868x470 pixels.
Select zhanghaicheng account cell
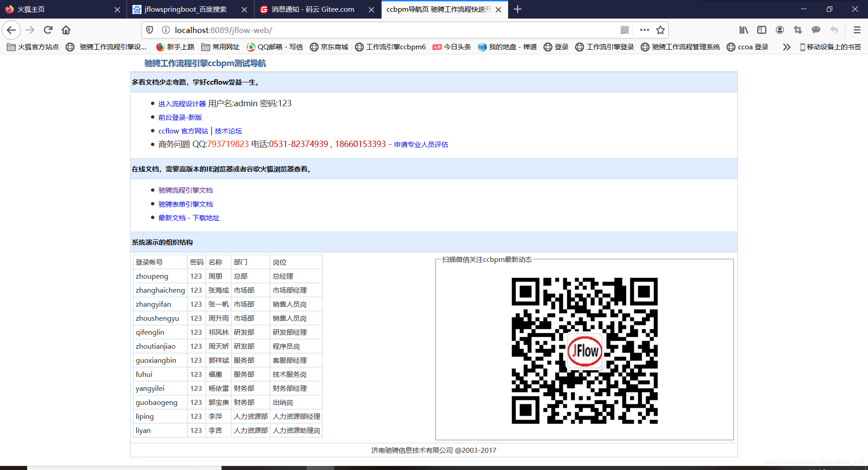160,290
